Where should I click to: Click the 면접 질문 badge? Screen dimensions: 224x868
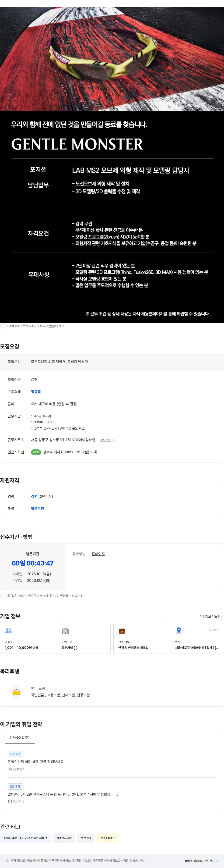click(15, 754)
